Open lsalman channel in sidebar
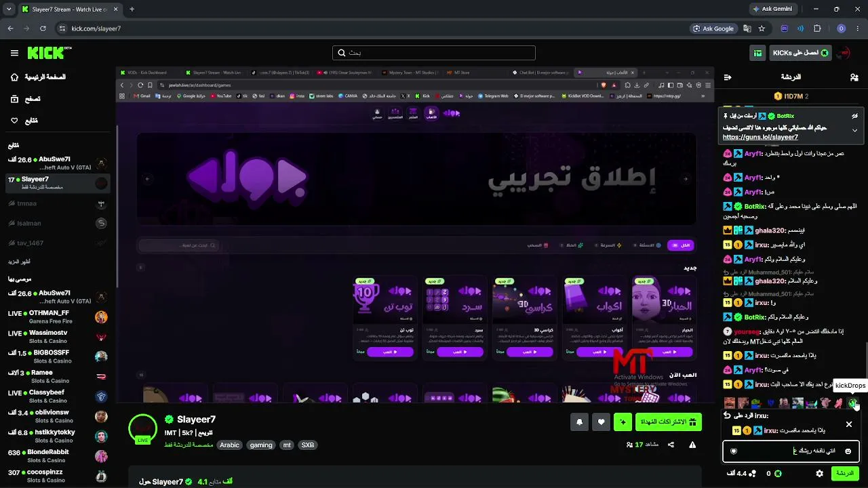Screen dimensions: 868x488 click(x=58, y=223)
